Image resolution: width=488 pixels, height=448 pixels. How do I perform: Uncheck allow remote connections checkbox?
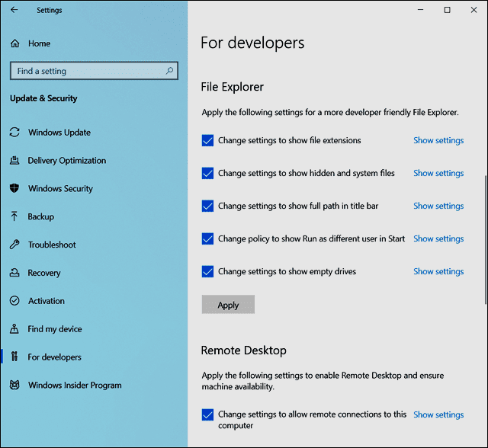tap(207, 414)
